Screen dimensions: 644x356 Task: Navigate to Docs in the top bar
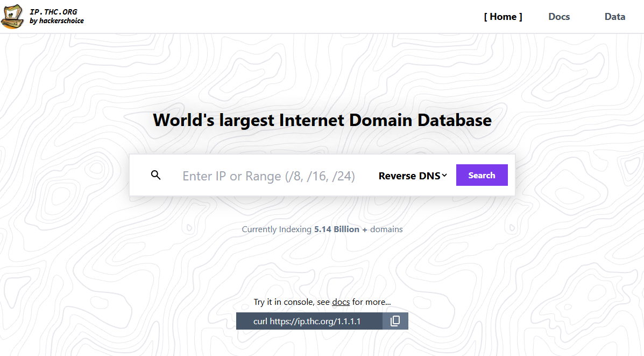[x=558, y=16]
